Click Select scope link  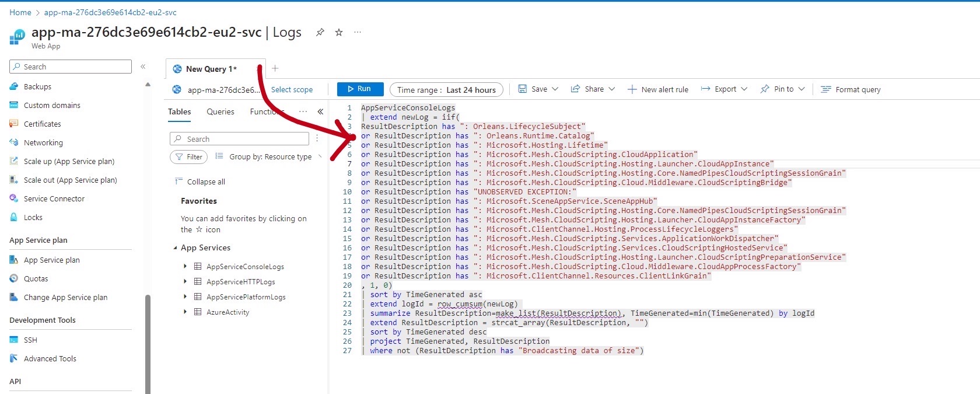(x=292, y=89)
